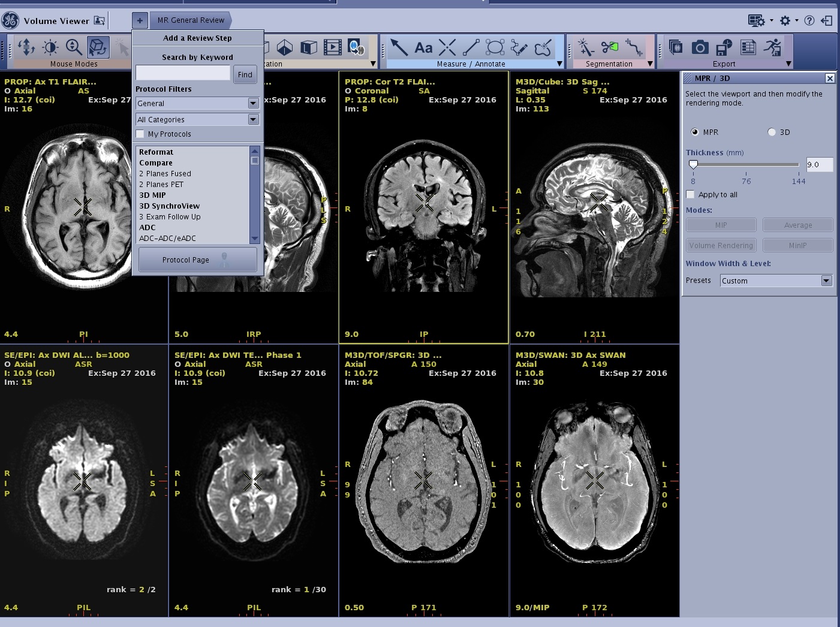Select the arrow annotation tool

tap(399, 47)
